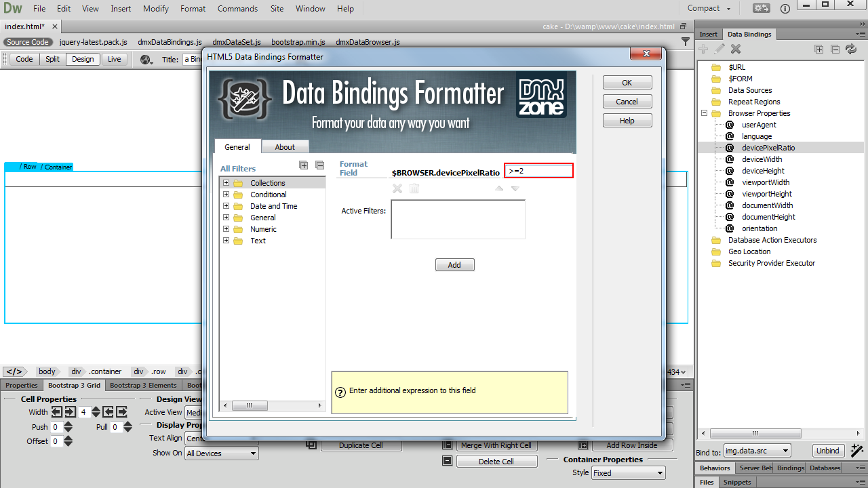Open the Show On All Devices dropdown
Screen dimensions: 868x488
(222, 453)
